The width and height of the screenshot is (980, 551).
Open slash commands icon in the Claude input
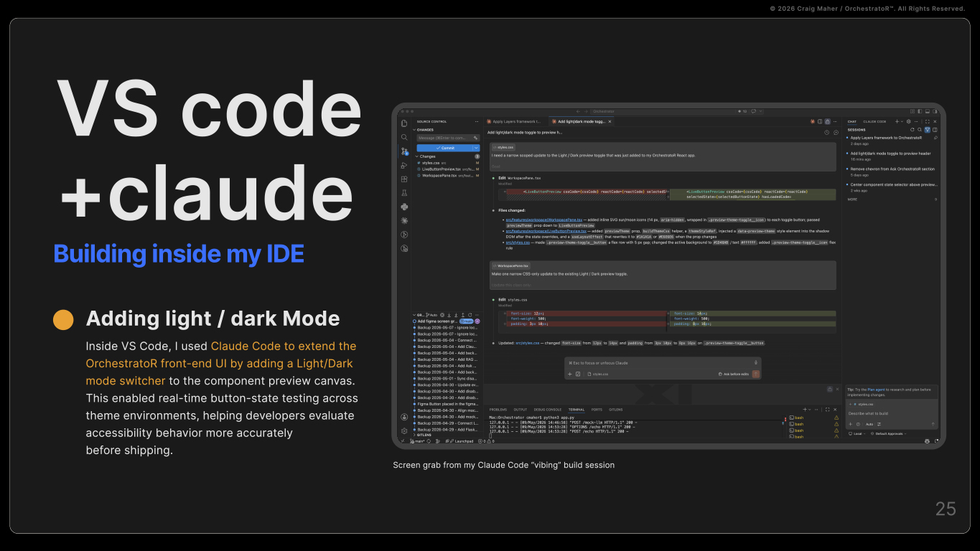[578, 374]
